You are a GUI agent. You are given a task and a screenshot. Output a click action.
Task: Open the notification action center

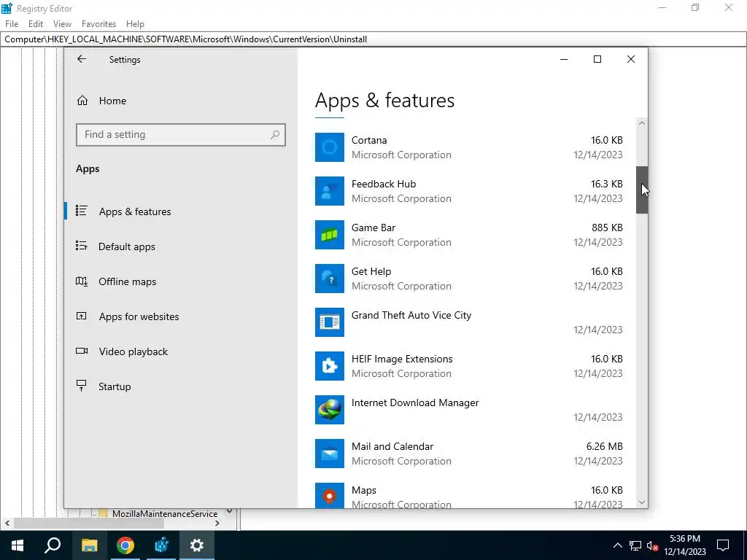[723, 545]
